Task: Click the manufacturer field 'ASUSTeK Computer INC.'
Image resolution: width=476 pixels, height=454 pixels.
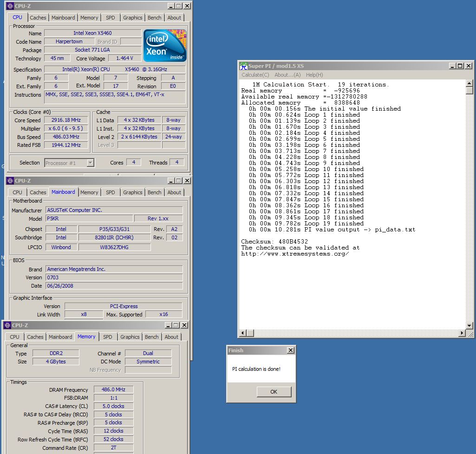Action: coord(114,210)
